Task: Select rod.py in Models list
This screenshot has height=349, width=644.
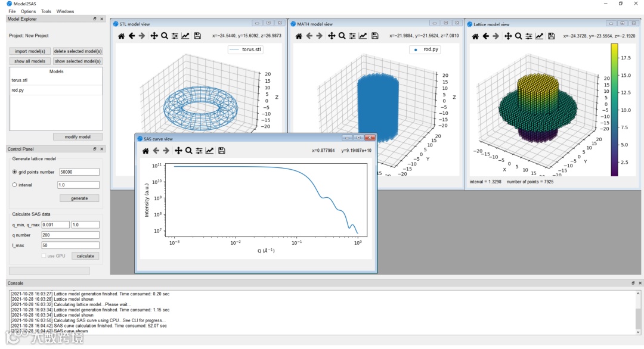Action: tap(56, 90)
